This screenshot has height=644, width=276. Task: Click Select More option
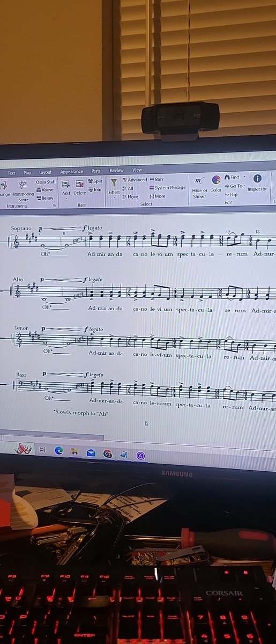(158, 196)
